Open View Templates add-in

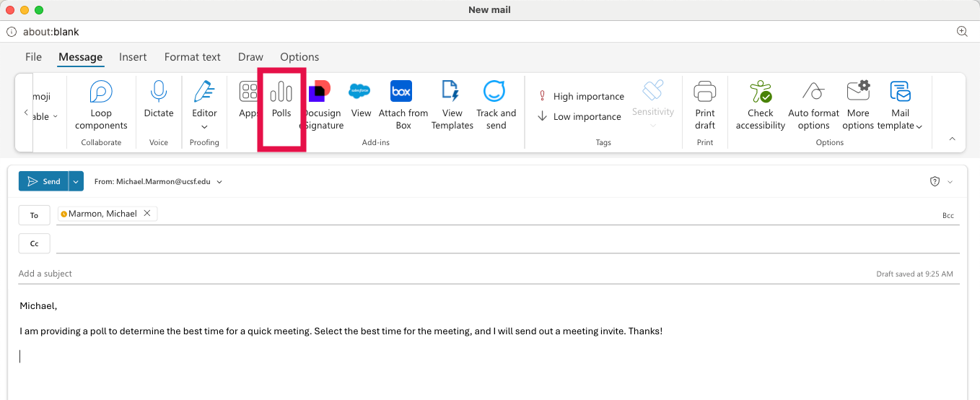click(452, 105)
